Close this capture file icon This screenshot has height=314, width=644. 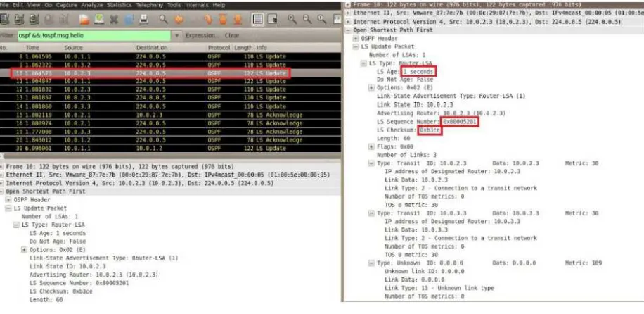click(114, 19)
